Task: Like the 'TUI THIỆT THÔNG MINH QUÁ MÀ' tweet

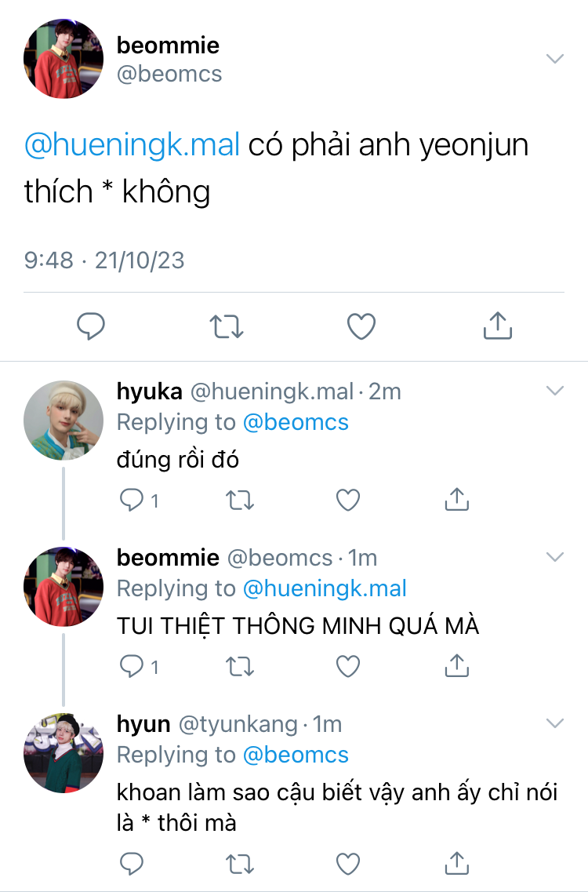Action: (x=348, y=666)
